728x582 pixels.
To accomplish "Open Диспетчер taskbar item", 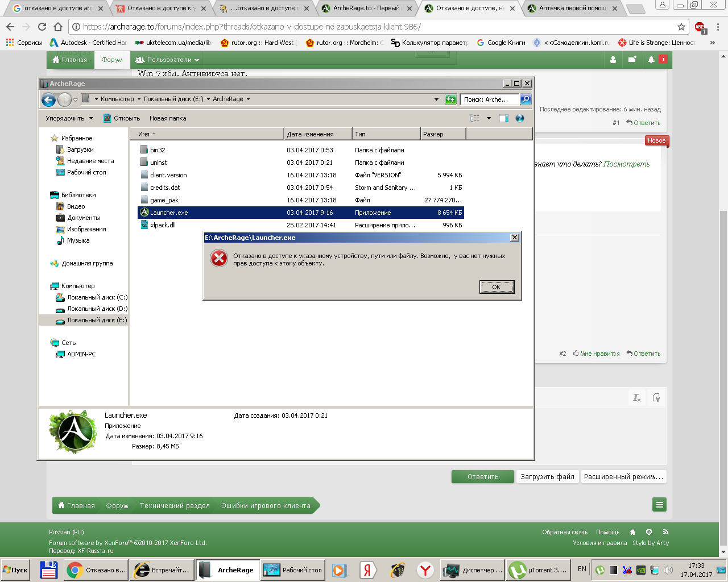I will click(x=473, y=570).
